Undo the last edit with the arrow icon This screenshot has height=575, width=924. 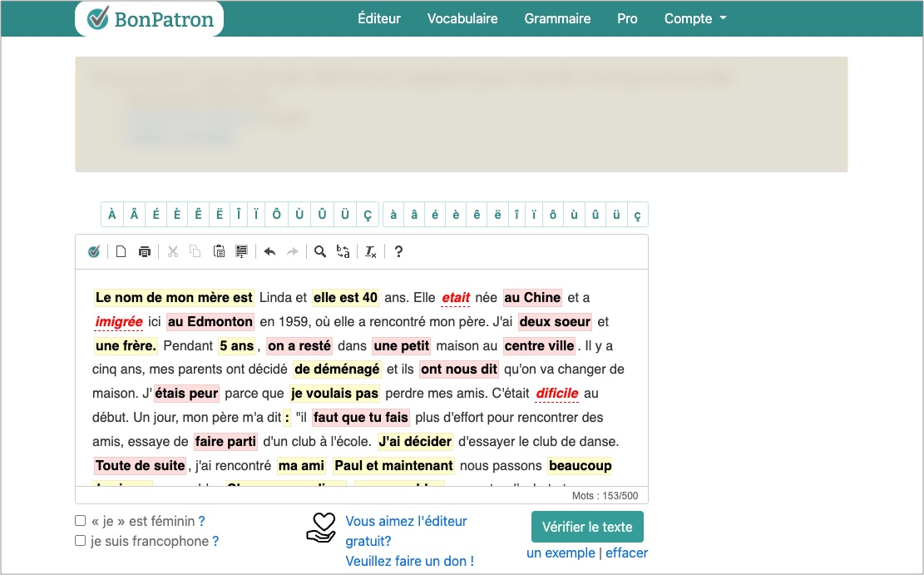(269, 252)
